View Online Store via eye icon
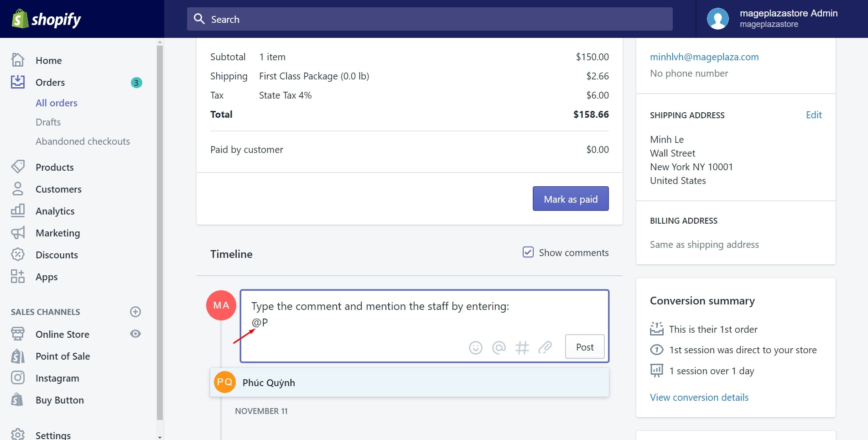Image resolution: width=868 pixels, height=440 pixels. coord(135,334)
